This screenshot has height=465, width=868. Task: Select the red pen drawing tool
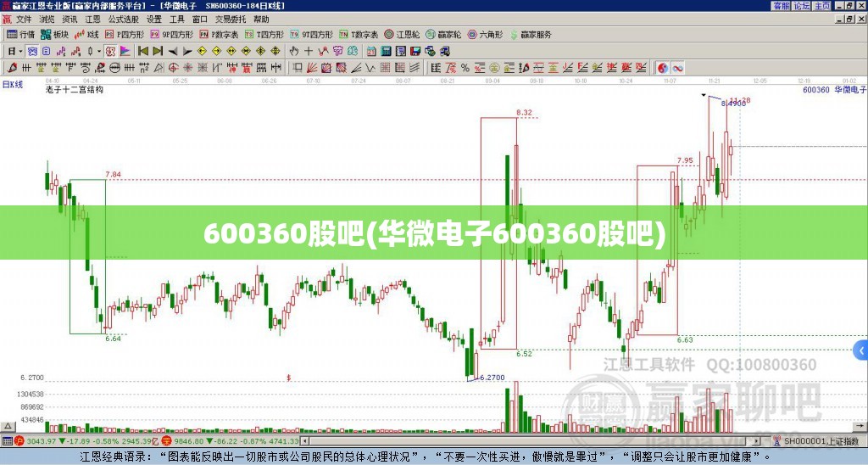coord(12,68)
